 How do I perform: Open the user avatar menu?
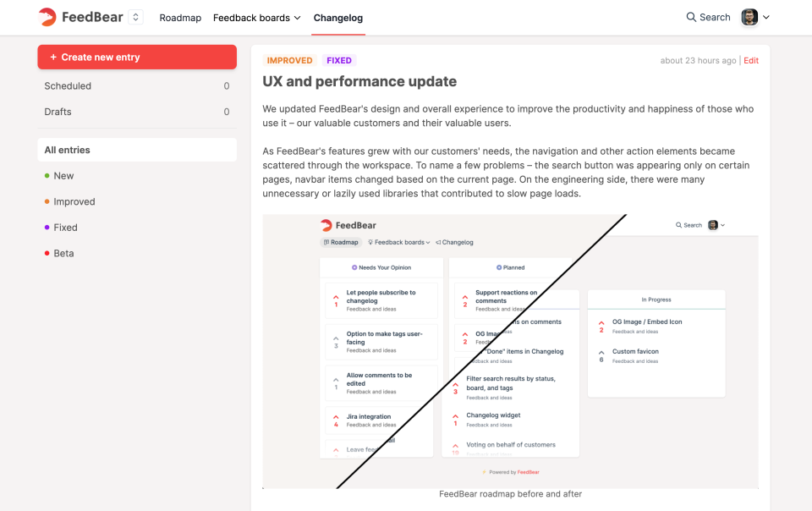click(x=749, y=17)
